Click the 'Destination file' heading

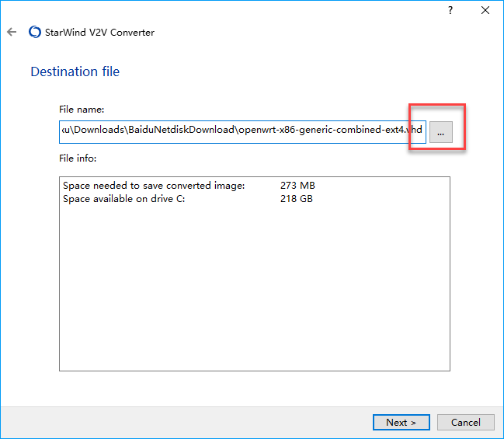(x=75, y=71)
